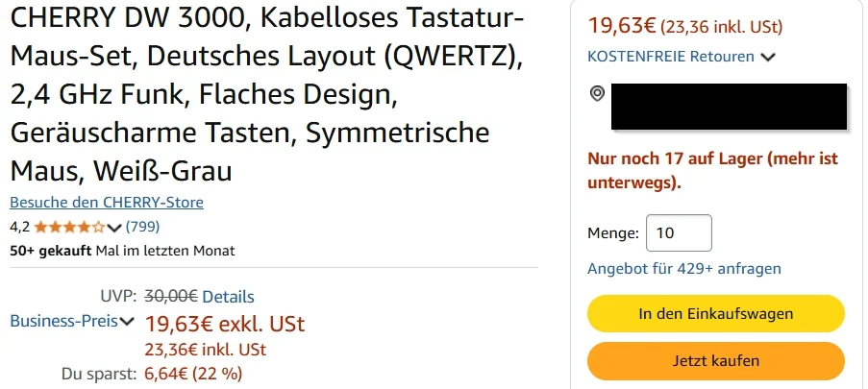Click the 19,63€ exkl. USt price
Viewport: 868px width, 389px height.
[225, 324]
